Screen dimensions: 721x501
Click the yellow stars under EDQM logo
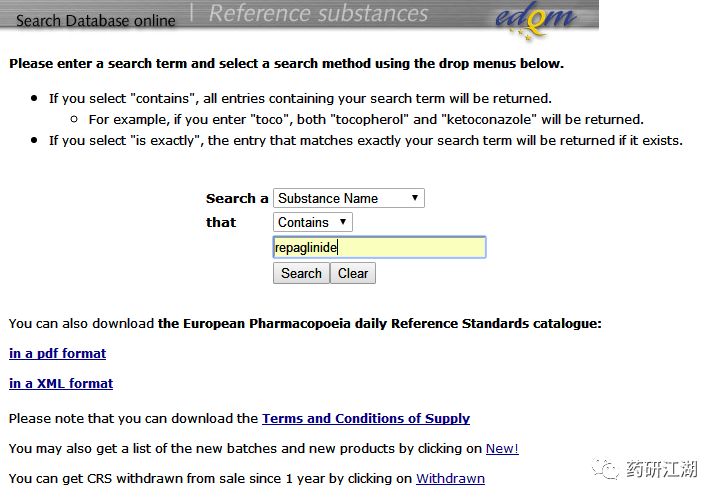pyautogui.click(x=524, y=34)
